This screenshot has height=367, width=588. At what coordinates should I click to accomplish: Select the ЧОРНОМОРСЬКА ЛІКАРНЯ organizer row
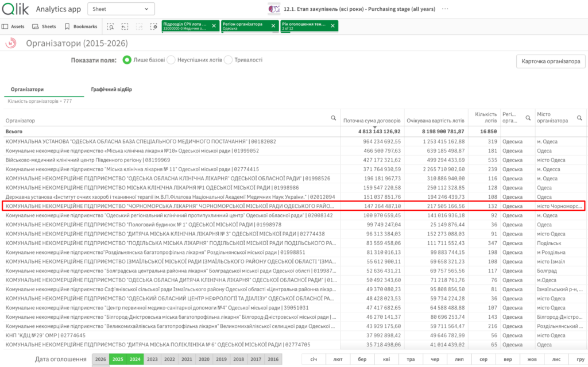293,206
